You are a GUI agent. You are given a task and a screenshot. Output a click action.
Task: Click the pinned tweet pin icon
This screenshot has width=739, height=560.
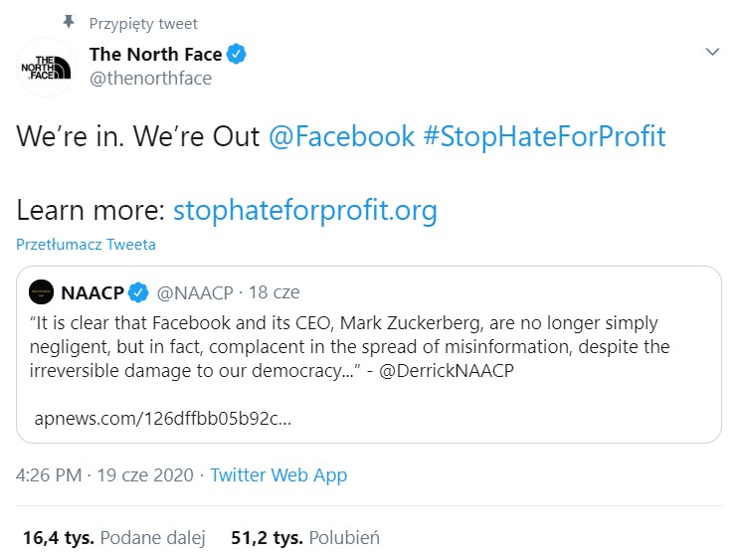pos(69,22)
